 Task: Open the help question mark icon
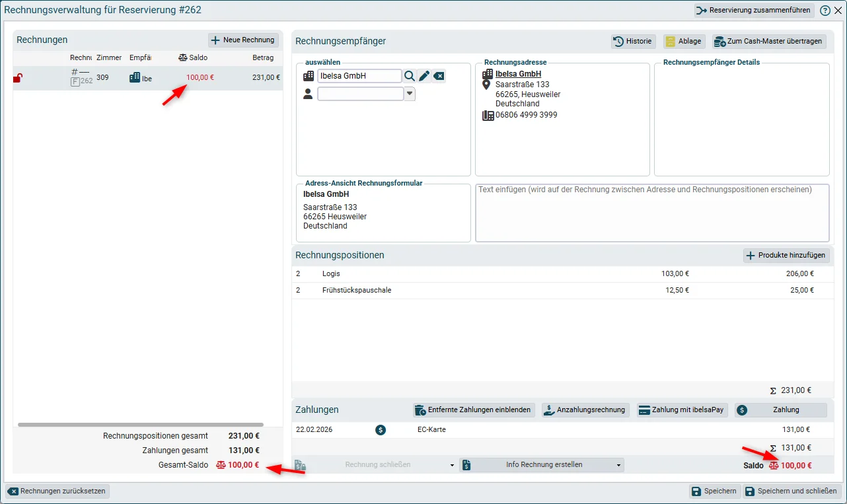(x=825, y=11)
